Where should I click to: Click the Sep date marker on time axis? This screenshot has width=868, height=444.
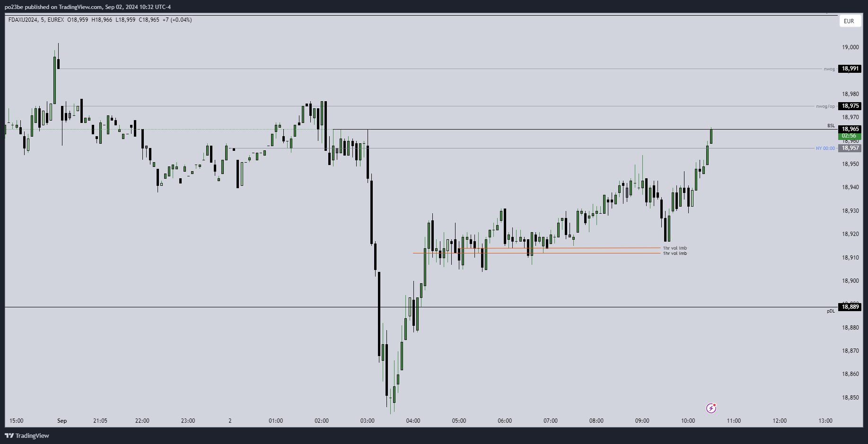click(62, 421)
